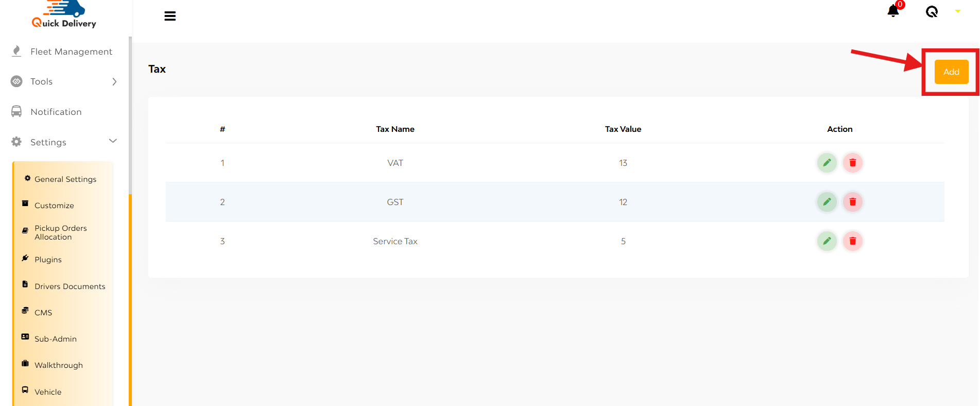Expand the Tools chevron arrow
980x406 pixels.
point(114,81)
